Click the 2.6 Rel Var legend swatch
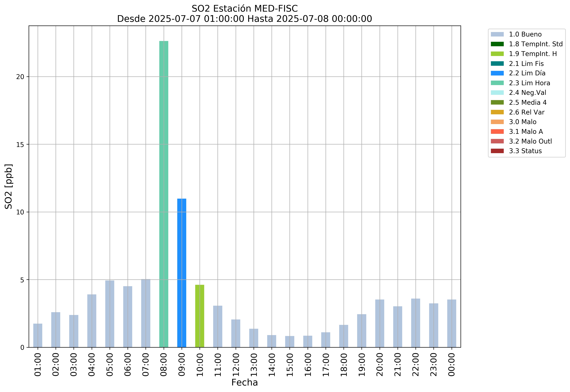The width and height of the screenshot is (570, 392). click(497, 112)
